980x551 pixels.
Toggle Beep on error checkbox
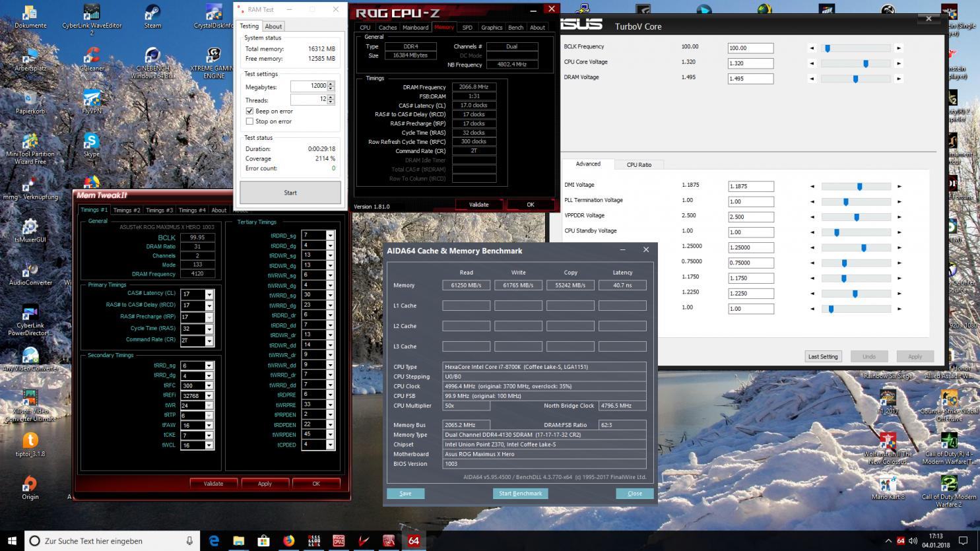[249, 111]
